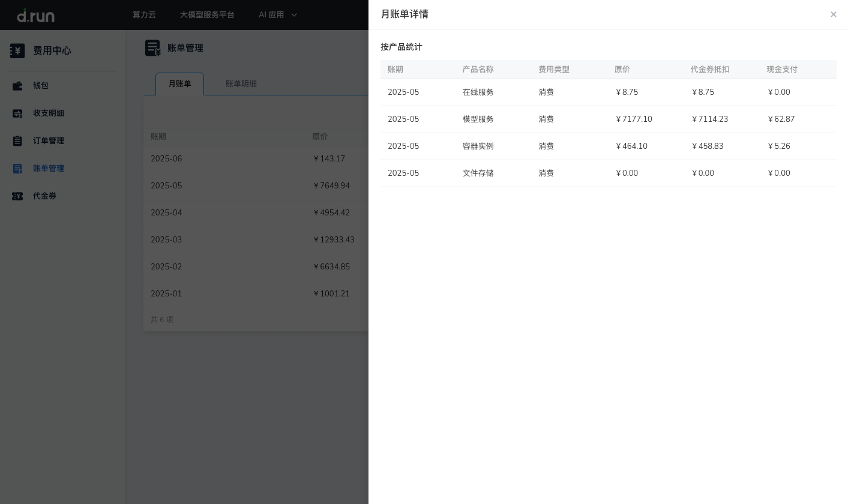This screenshot has height=504, width=848.
Task: Click the 文件存储 product cell
Action: tap(478, 173)
